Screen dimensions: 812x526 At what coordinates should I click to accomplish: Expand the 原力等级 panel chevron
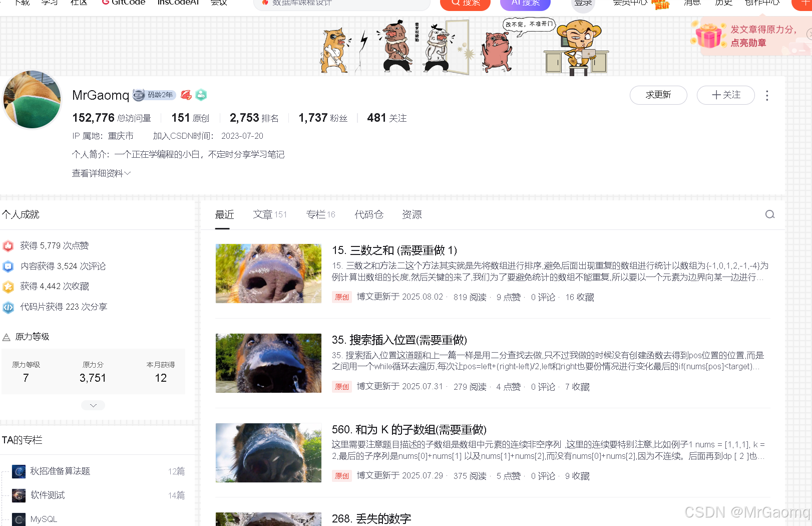[93, 405]
